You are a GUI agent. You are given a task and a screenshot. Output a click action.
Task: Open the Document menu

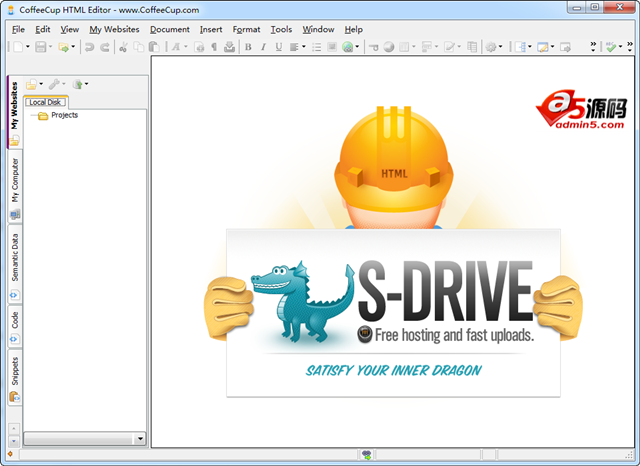[170, 29]
